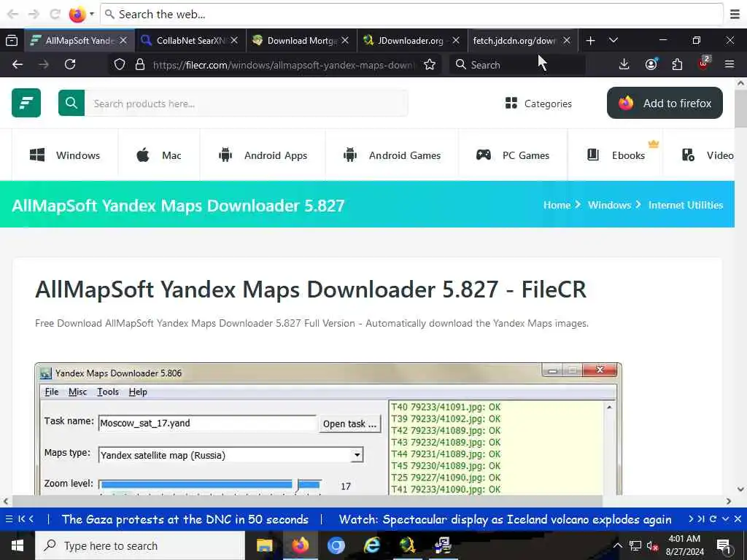Jump to the last ticker item
The height and width of the screenshot is (560, 747).
tap(701, 518)
